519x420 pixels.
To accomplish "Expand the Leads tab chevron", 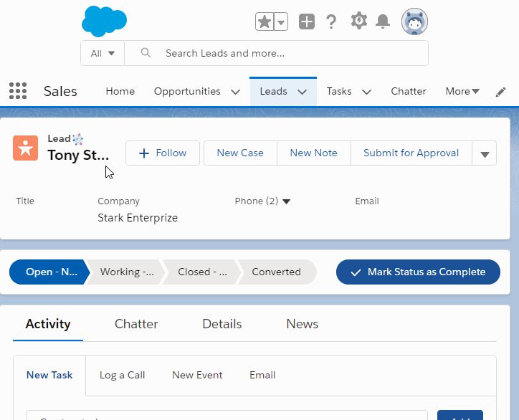I will (x=302, y=92).
